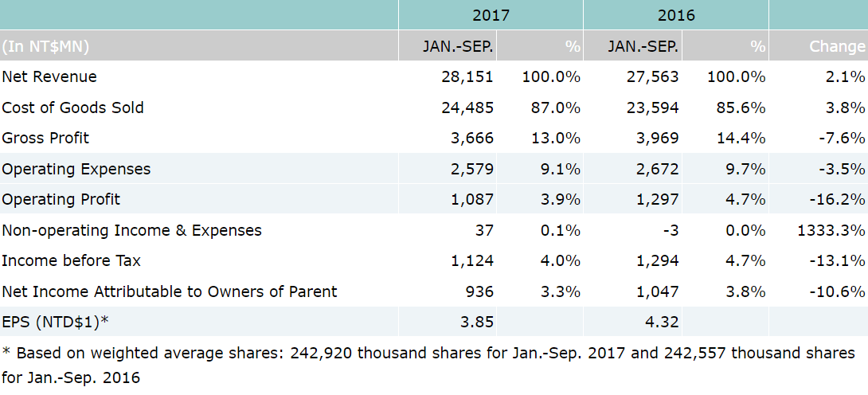868x395 pixels.
Task: Click the (In NT$MN) header cell
Action: 46,46
